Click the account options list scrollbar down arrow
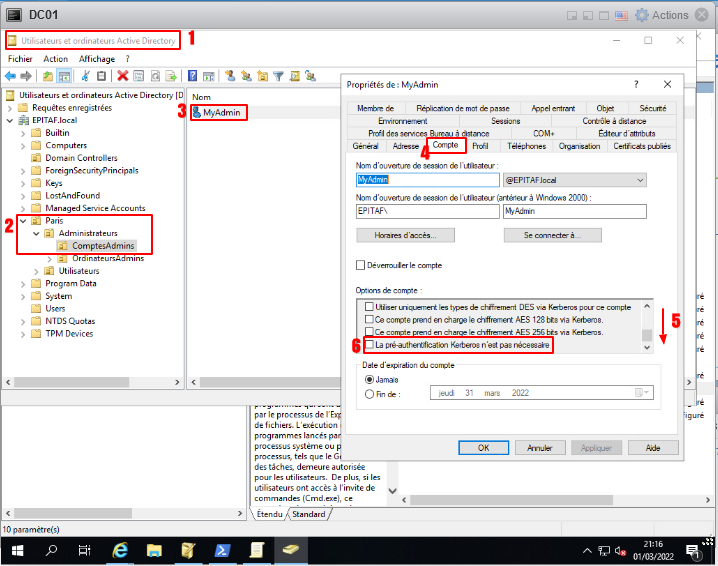This screenshot has height=566, width=718. [x=647, y=346]
